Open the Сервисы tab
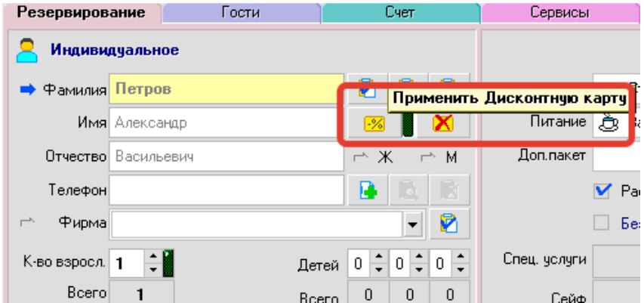The height and width of the screenshot is (303, 644). point(559,12)
